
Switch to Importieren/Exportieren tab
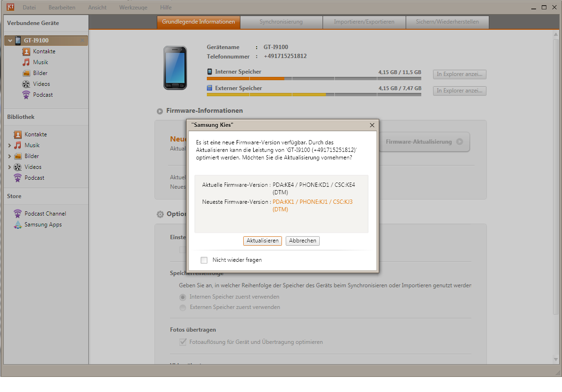coord(364,22)
